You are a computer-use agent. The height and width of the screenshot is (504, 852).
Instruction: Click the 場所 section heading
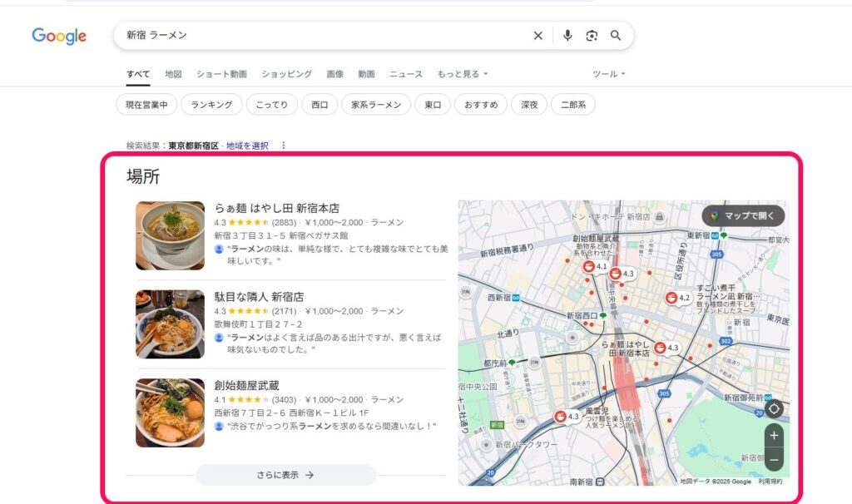coord(143,176)
